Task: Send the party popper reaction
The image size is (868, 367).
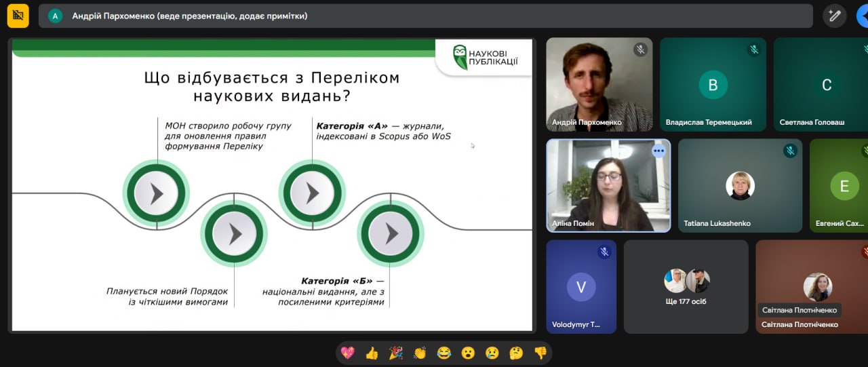Action: pyautogui.click(x=396, y=353)
